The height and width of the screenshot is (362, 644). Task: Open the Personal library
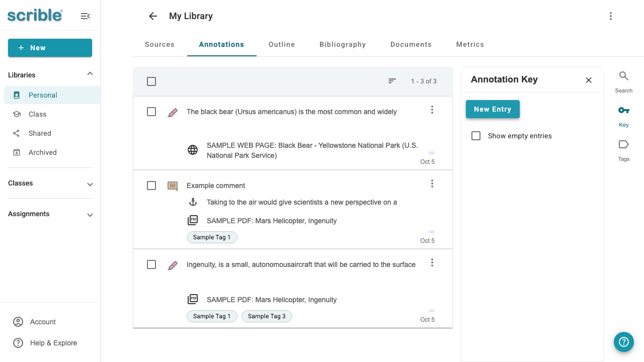click(x=52, y=95)
